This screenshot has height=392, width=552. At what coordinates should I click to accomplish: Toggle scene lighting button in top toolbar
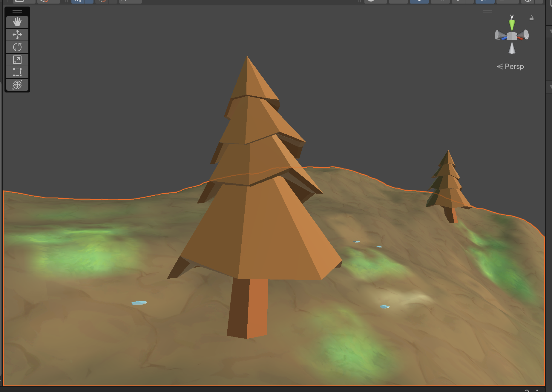point(419,1)
